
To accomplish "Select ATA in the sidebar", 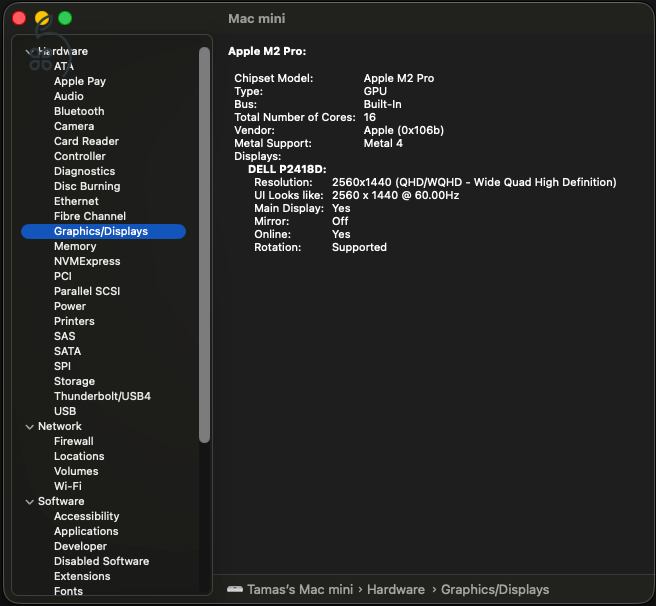I will (x=64, y=66).
